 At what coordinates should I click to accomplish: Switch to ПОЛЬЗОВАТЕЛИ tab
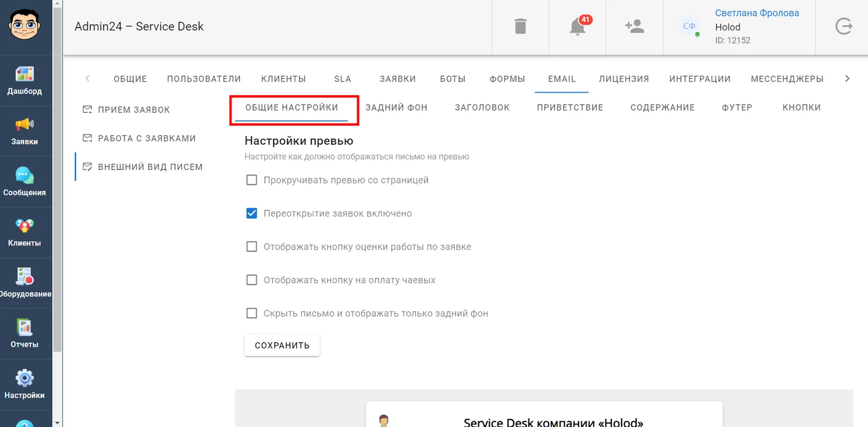tap(204, 79)
